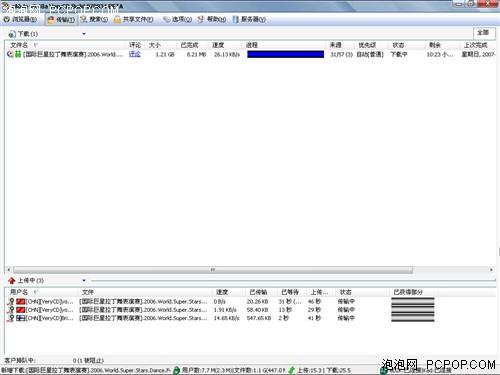The image size is (500, 375).
Task: Click the green users icon in the status bar
Action: click(x=176, y=370)
